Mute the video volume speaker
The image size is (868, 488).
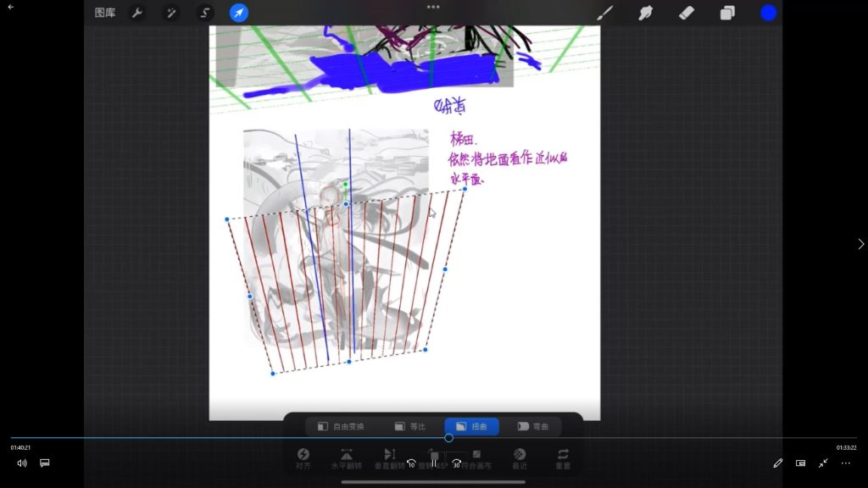pyautogui.click(x=22, y=463)
